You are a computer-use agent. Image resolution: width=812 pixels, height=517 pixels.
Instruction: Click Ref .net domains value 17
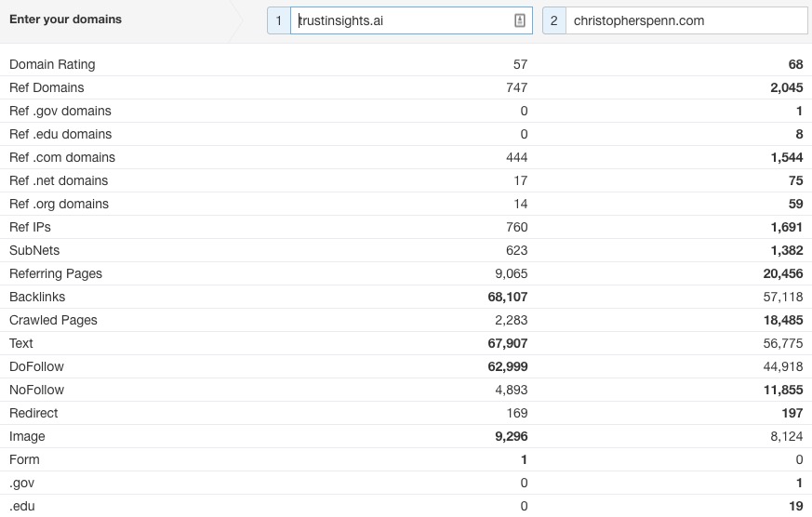(x=521, y=180)
